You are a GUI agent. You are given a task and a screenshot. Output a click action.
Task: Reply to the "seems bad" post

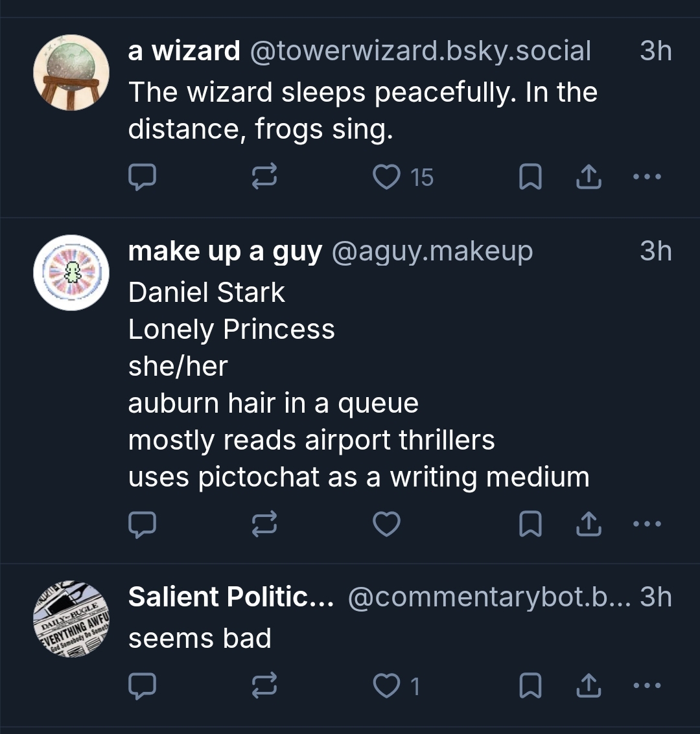(x=141, y=685)
